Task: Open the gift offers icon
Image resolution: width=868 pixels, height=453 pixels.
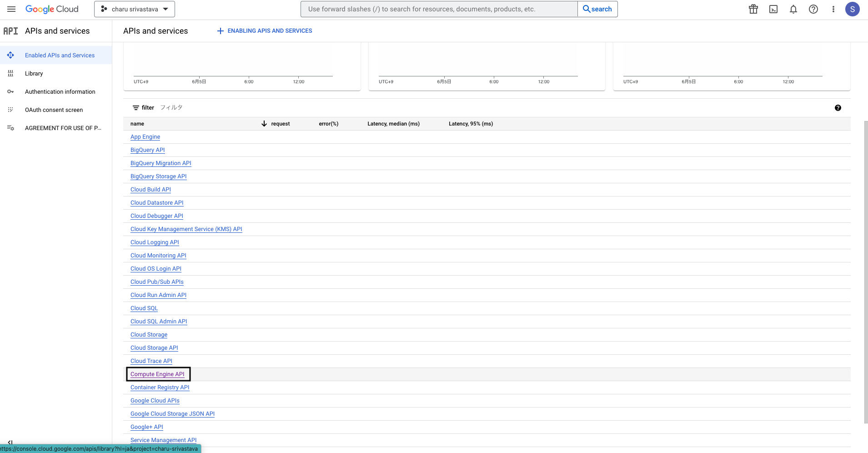Action: tap(753, 9)
